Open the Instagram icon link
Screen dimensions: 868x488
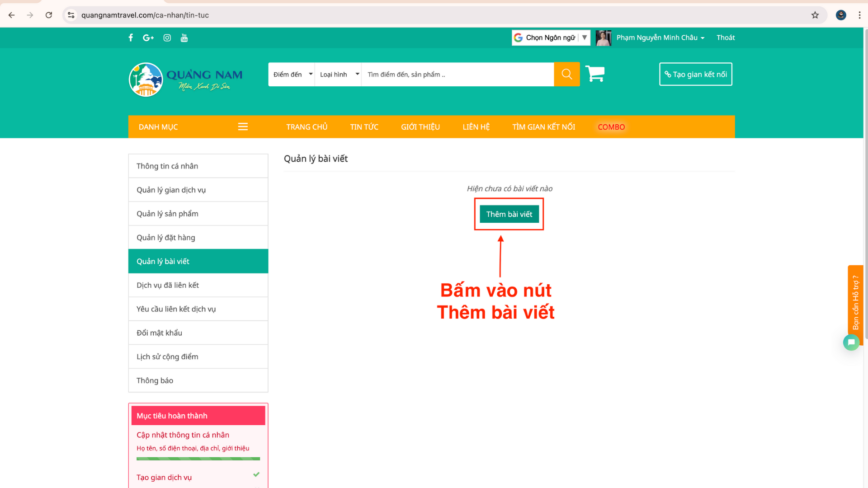coord(167,38)
